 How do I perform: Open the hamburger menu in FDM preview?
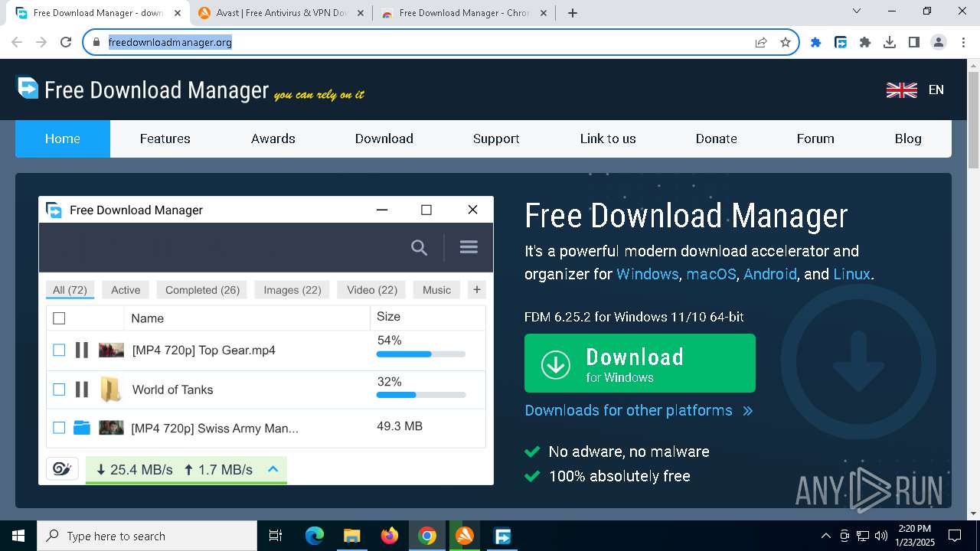coord(469,246)
